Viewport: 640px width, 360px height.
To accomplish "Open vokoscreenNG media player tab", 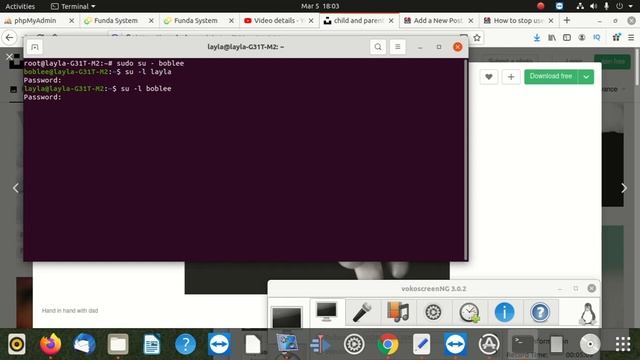I will (398, 312).
